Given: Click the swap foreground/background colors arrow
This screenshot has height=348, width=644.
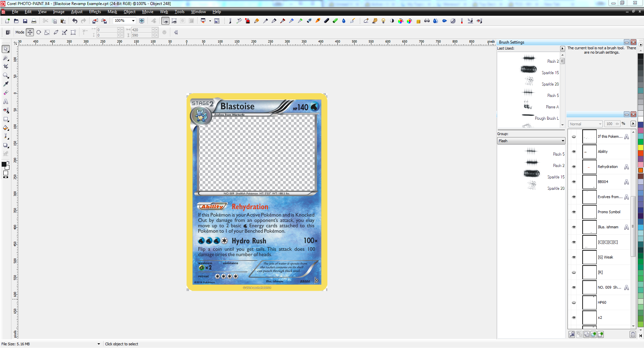Looking at the screenshot, I should point(8,162).
